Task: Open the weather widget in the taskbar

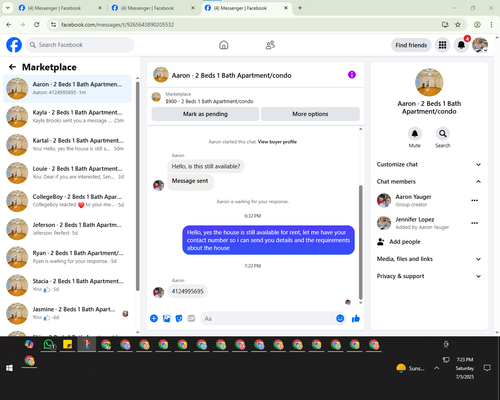Action: tap(410, 368)
